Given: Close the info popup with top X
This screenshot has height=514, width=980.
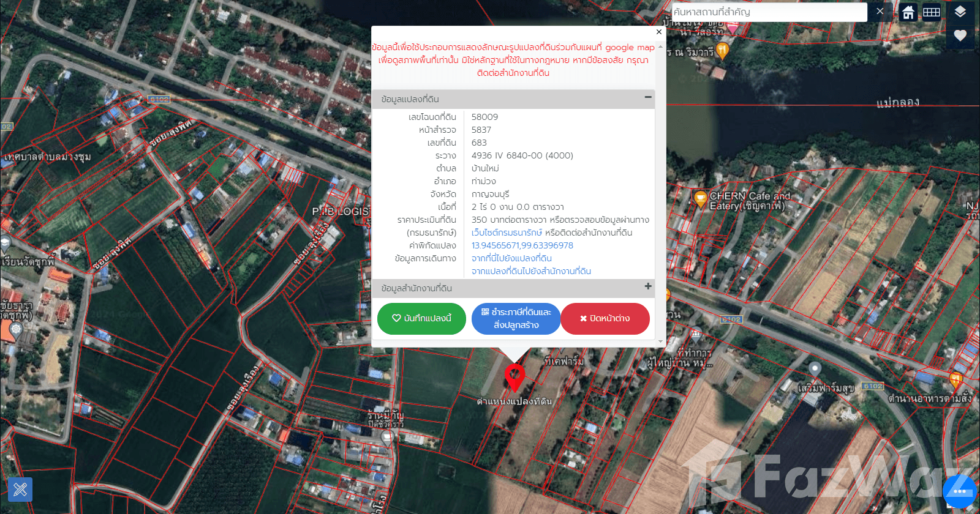Looking at the screenshot, I should [658, 32].
